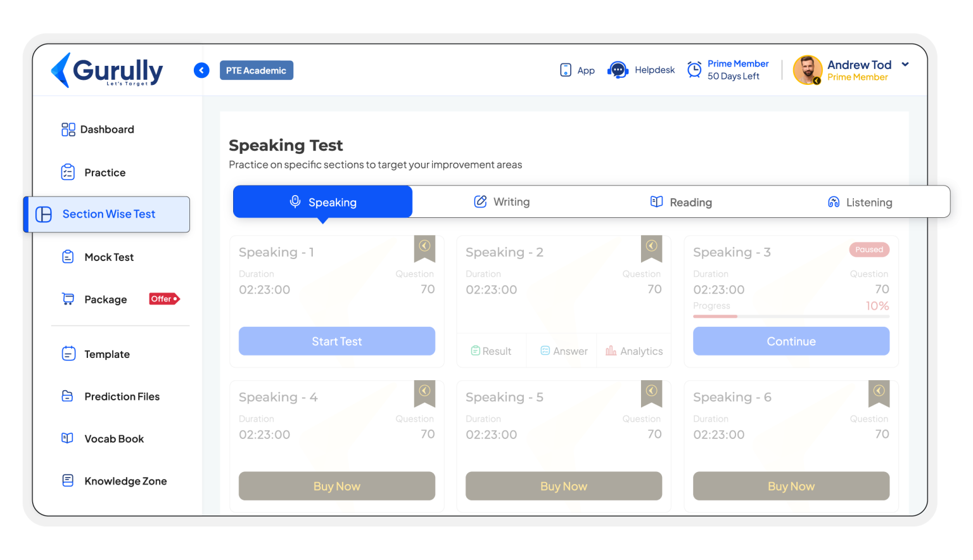Viewport: 973px width, 560px height.
Task: Expand the PTE Academic selector
Action: point(257,70)
